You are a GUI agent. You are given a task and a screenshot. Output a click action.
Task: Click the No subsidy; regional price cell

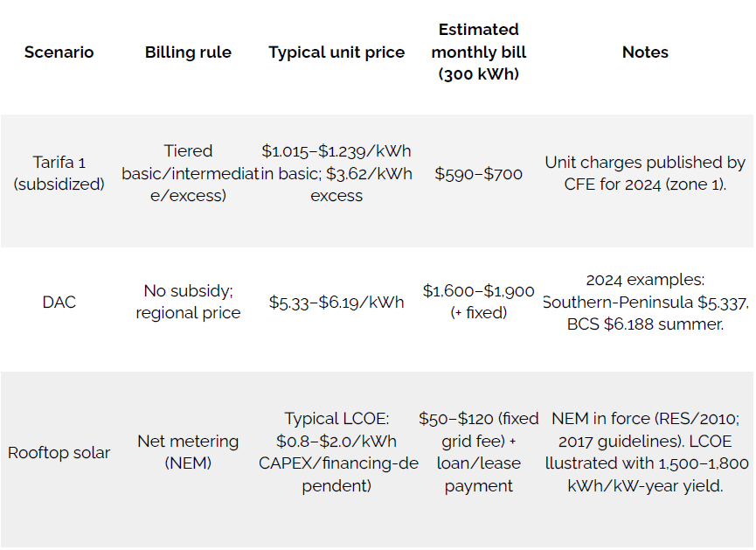click(x=188, y=302)
